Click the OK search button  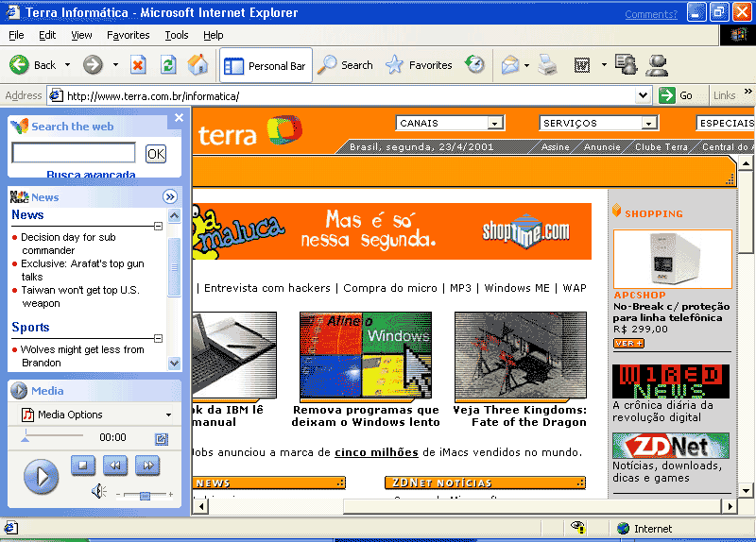156,154
